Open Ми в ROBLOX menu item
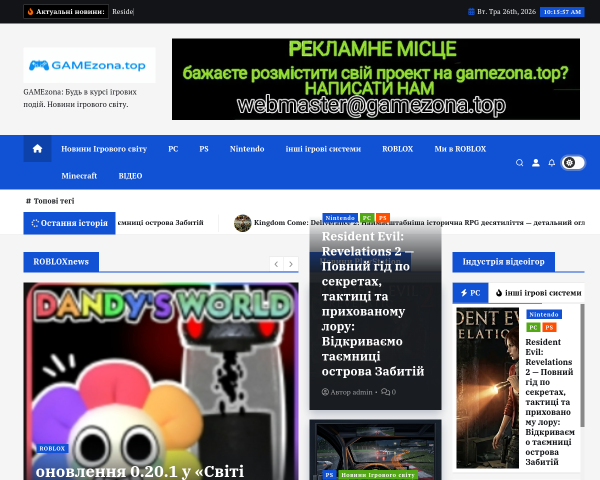600x480 pixels. click(460, 149)
